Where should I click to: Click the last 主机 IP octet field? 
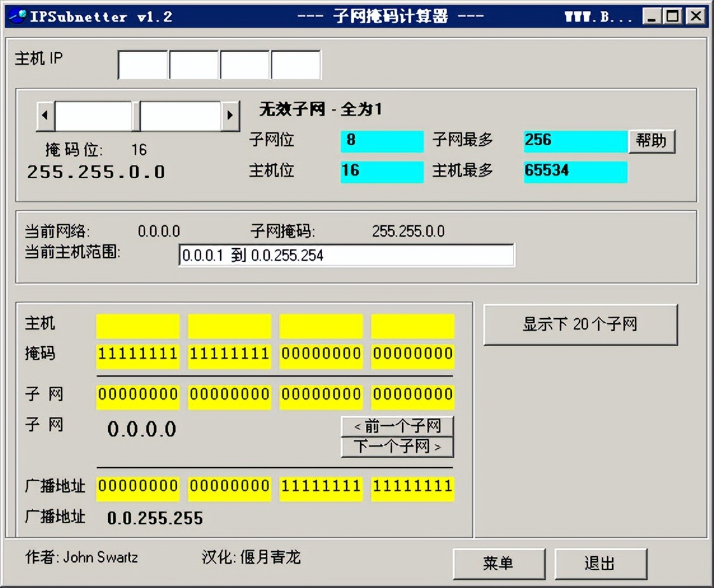coord(296,62)
